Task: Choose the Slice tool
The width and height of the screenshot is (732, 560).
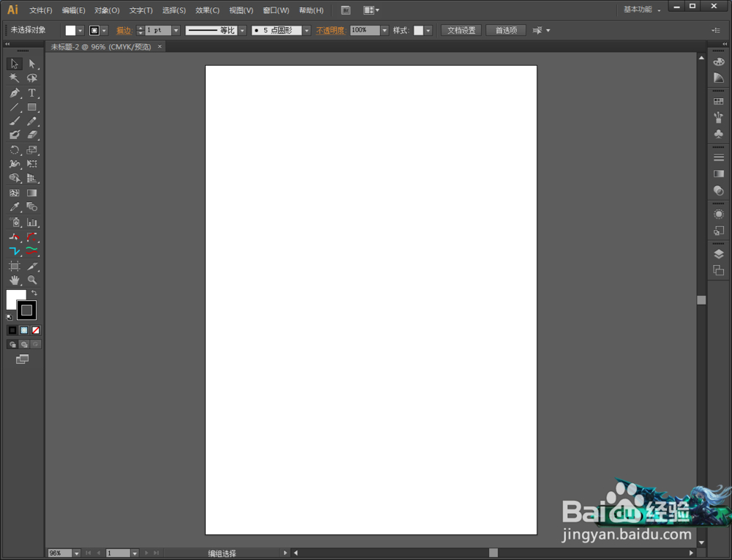Action: [31, 266]
